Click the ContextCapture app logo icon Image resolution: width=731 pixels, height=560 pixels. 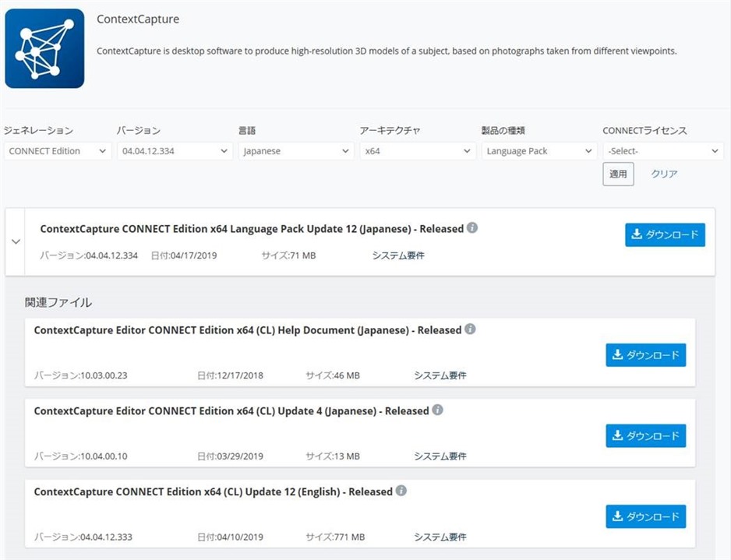pyautogui.click(x=44, y=48)
